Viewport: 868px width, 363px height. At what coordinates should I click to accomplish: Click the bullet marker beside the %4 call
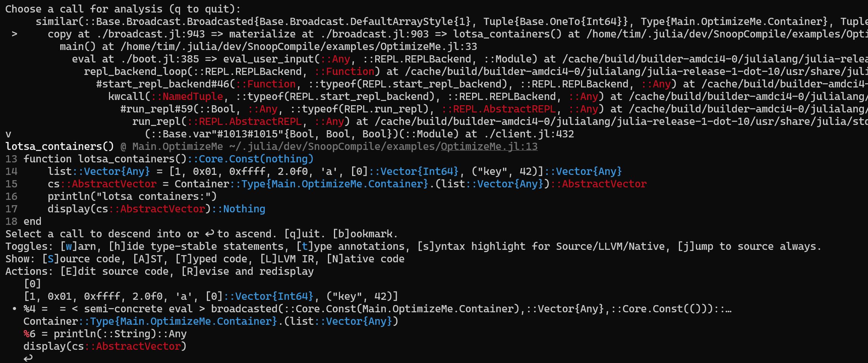pos(14,309)
